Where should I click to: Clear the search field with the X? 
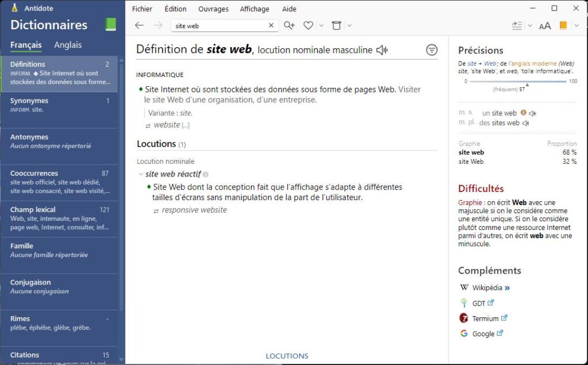[271, 25]
